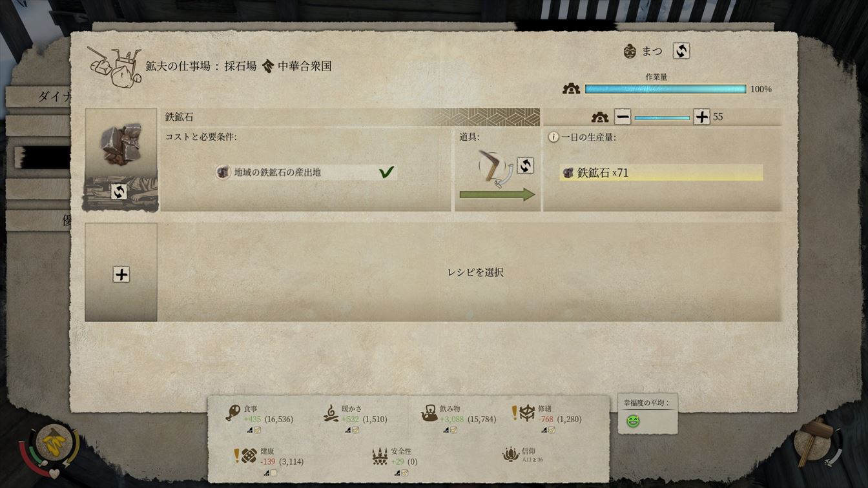
Task: Increase iron ore work intensity with plus
Action: coord(701,117)
